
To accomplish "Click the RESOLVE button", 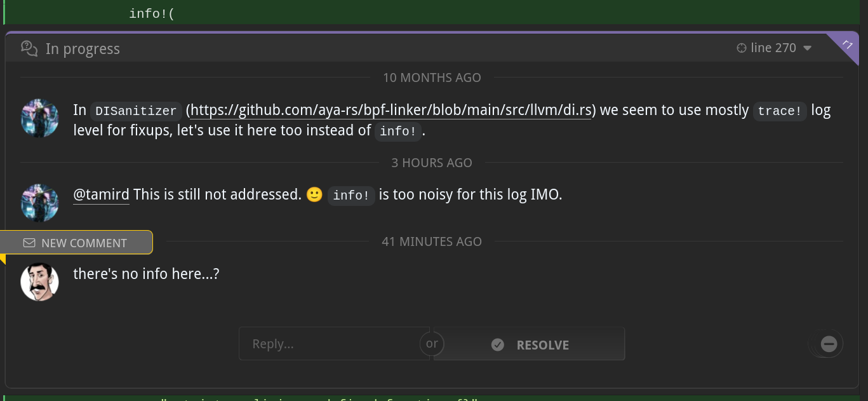I will pos(529,344).
